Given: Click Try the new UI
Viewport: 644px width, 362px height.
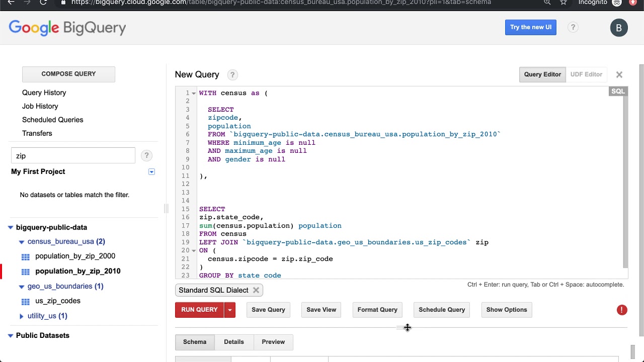Looking at the screenshot, I should tap(531, 27).
